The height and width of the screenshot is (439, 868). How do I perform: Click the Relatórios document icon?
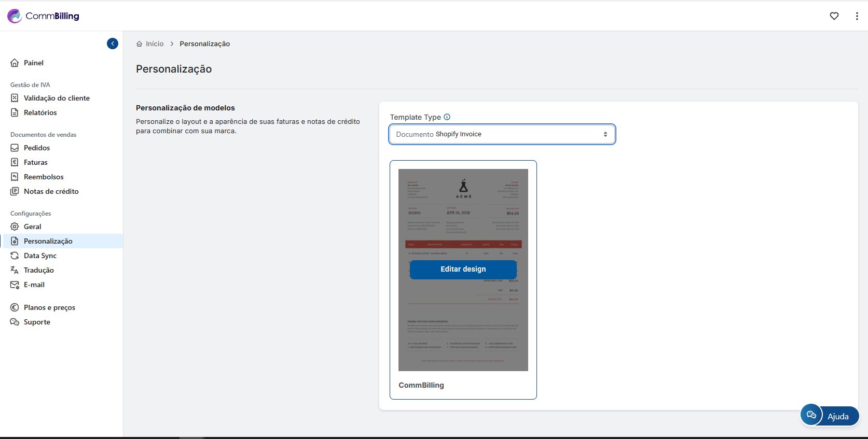point(15,112)
